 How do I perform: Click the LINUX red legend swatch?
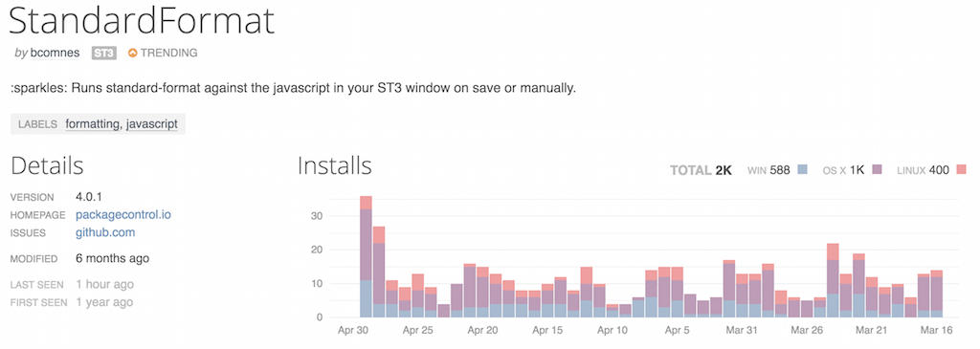tap(961, 169)
